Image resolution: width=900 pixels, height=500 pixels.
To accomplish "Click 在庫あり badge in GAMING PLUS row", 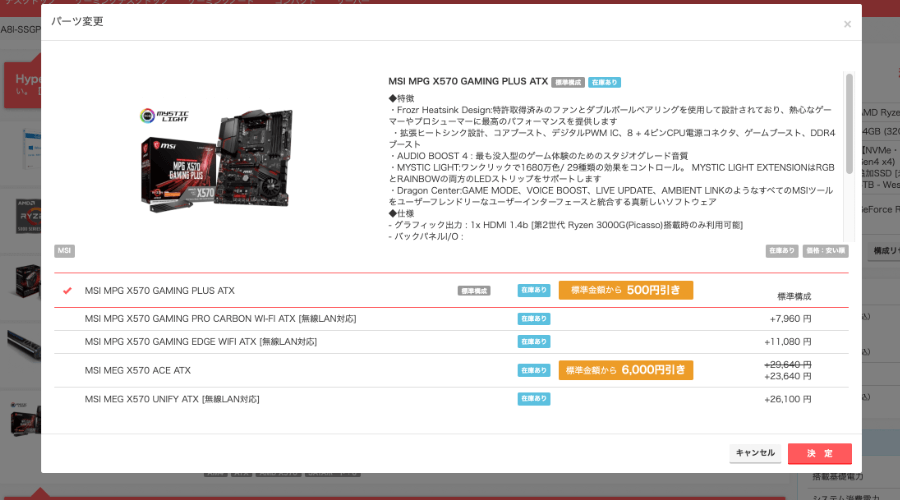I will click(x=534, y=290).
